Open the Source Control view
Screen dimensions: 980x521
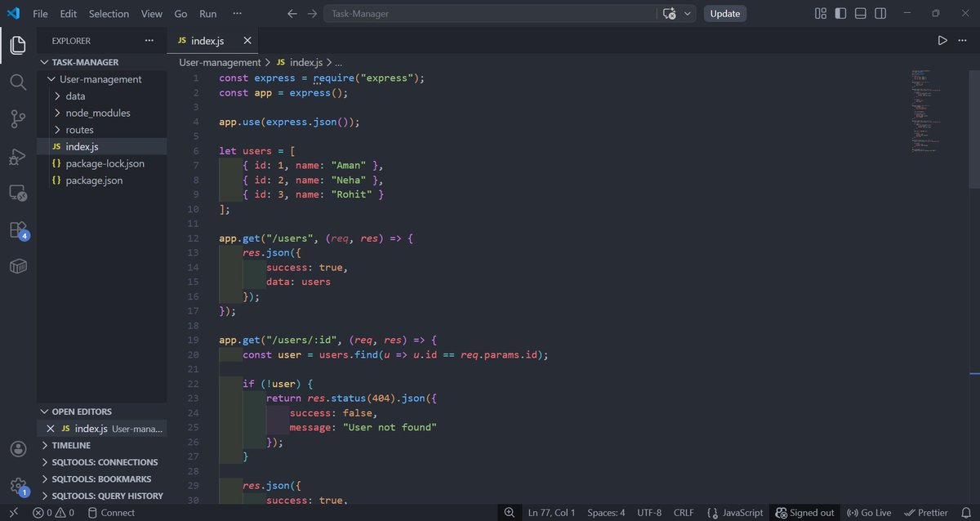coord(18,119)
